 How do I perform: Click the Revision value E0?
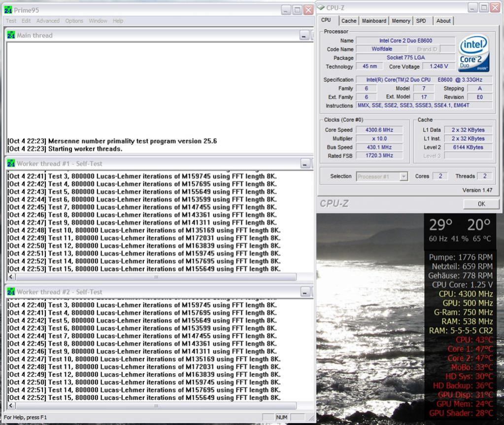click(x=480, y=97)
